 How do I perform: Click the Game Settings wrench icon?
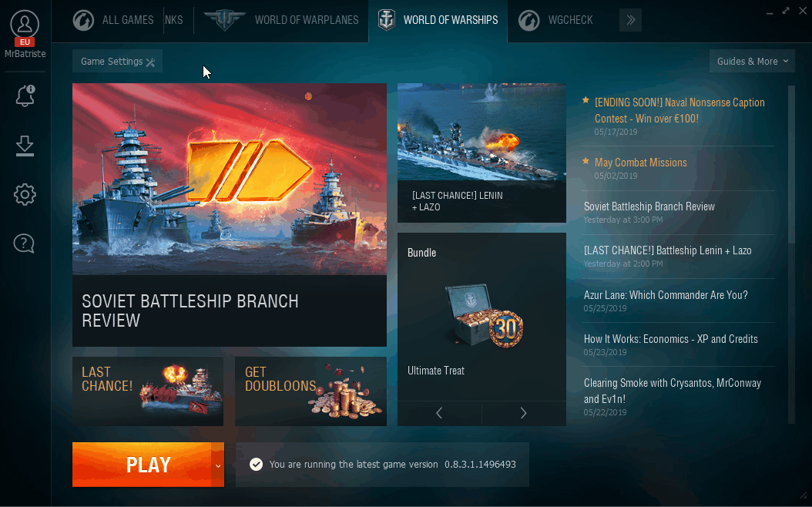tap(150, 62)
